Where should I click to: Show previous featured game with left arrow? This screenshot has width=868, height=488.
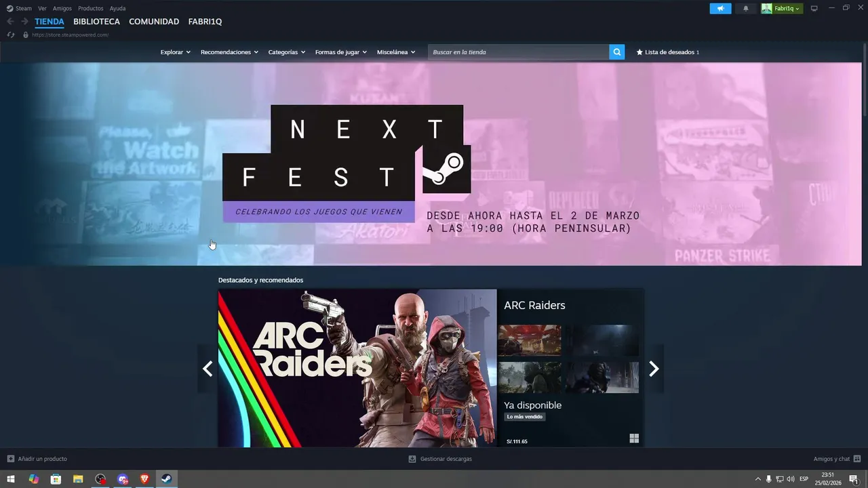point(208,369)
